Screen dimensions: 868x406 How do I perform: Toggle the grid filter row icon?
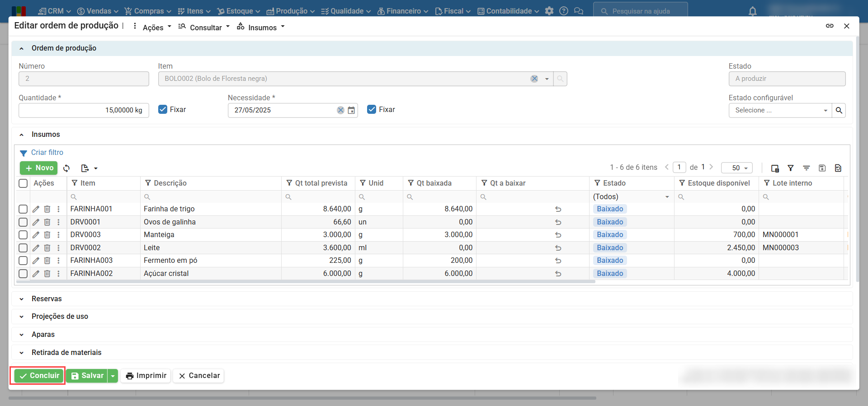click(x=791, y=168)
